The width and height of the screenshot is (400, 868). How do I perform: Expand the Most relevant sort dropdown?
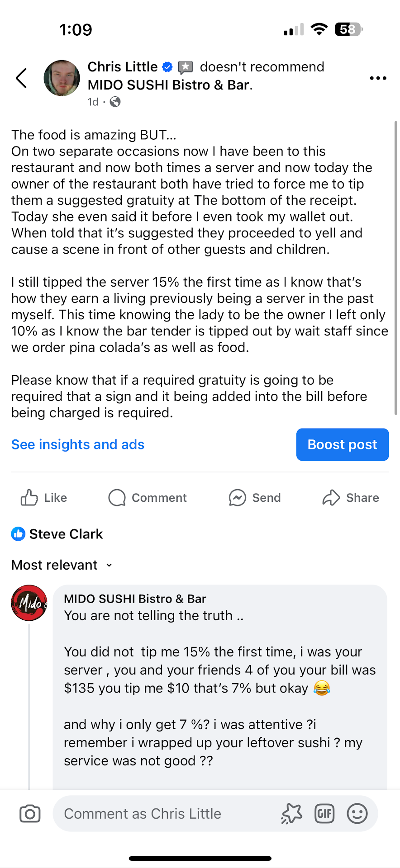click(62, 565)
